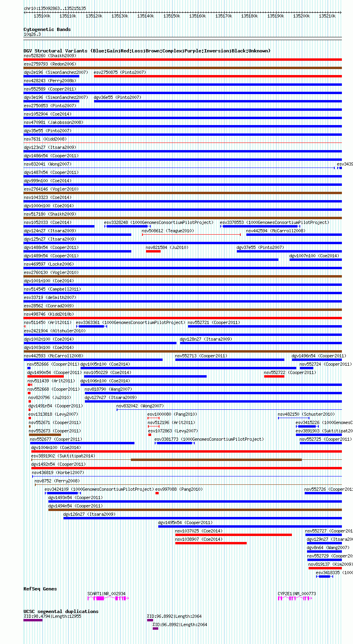Open the RefSeq Genes track title

click(40, 589)
